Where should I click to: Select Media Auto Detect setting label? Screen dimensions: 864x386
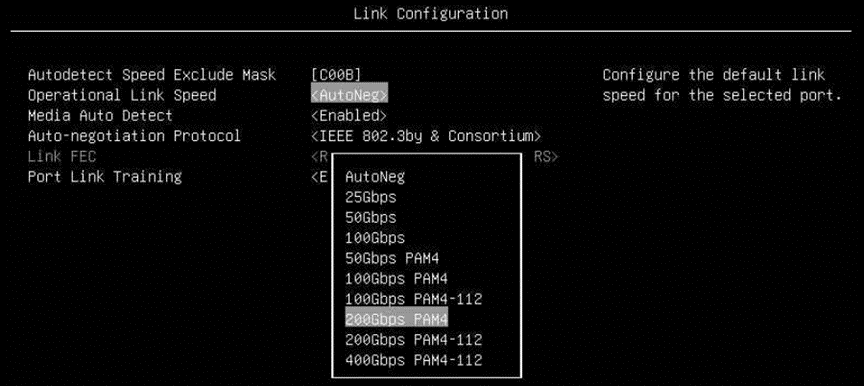[100, 116]
